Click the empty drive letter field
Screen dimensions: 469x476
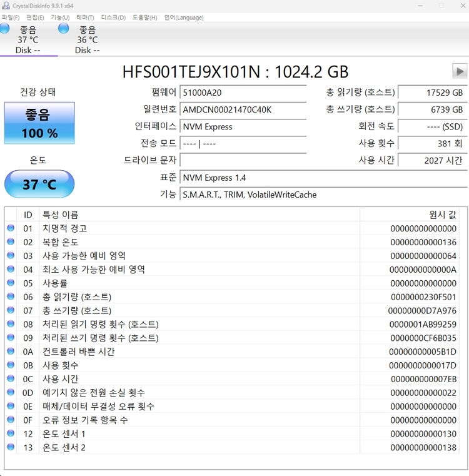pos(243,160)
